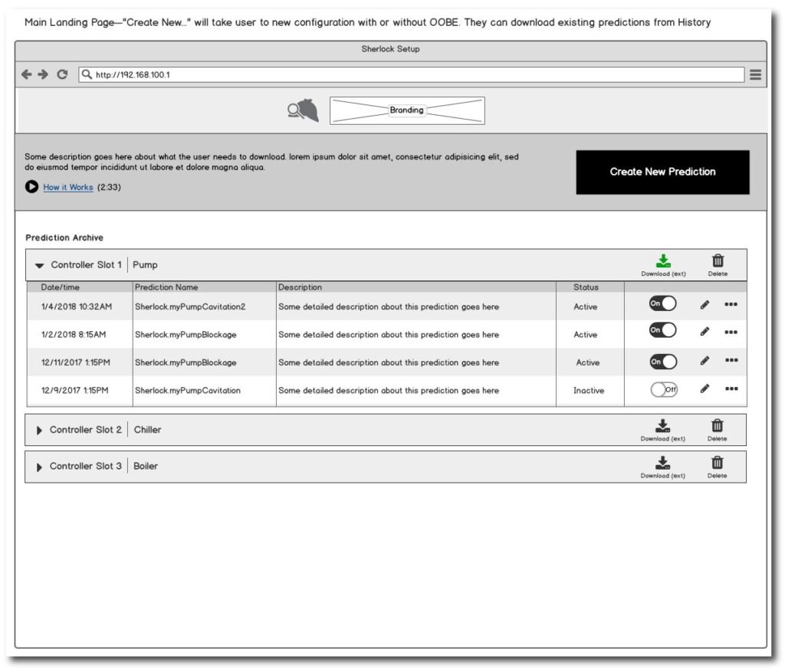Viewport: 785px width, 672px height.
Task: Open the How it Works link
Action: coord(68,187)
